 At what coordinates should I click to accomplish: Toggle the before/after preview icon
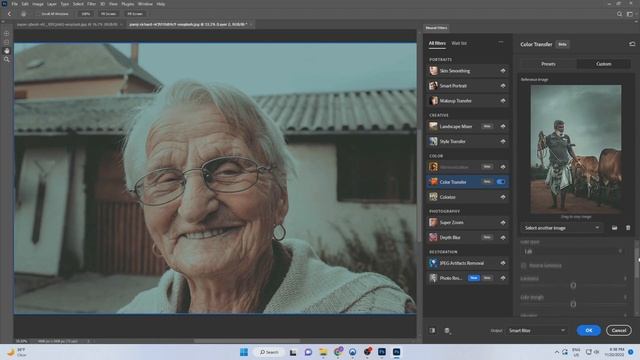(432, 331)
